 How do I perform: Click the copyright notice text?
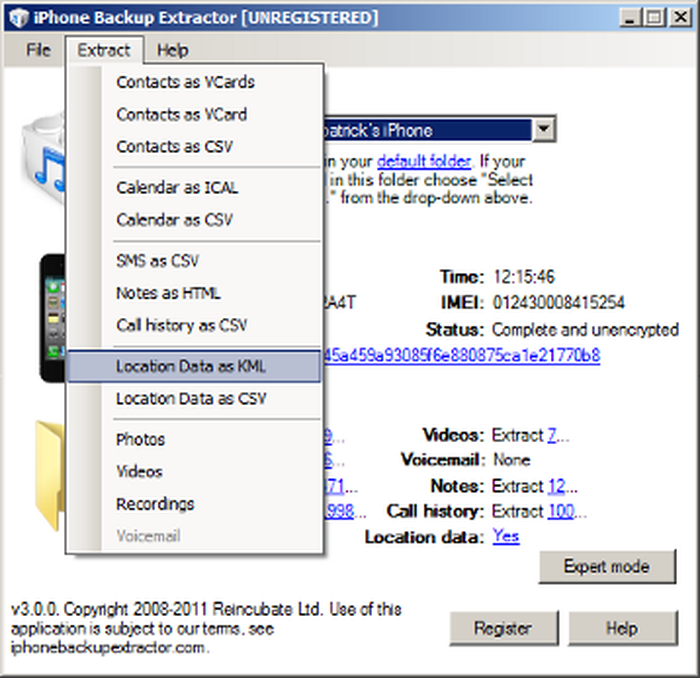pos(206,628)
